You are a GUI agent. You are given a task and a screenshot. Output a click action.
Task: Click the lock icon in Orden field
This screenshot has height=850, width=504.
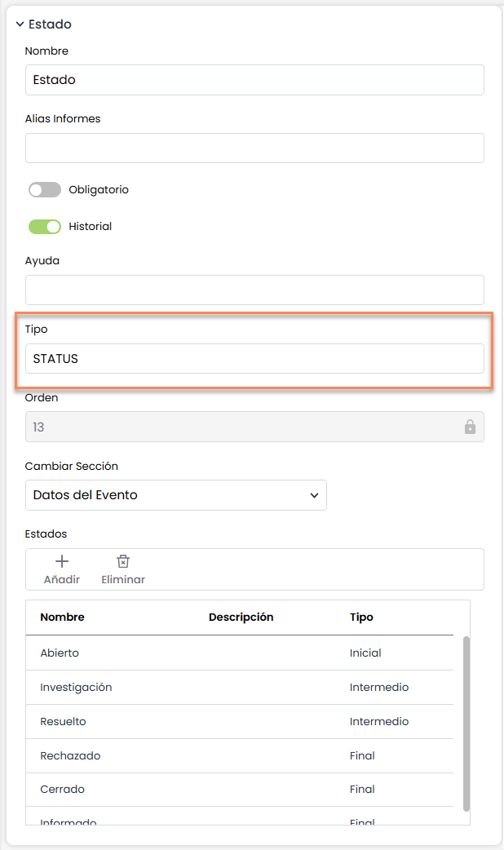pyautogui.click(x=470, y=427)
